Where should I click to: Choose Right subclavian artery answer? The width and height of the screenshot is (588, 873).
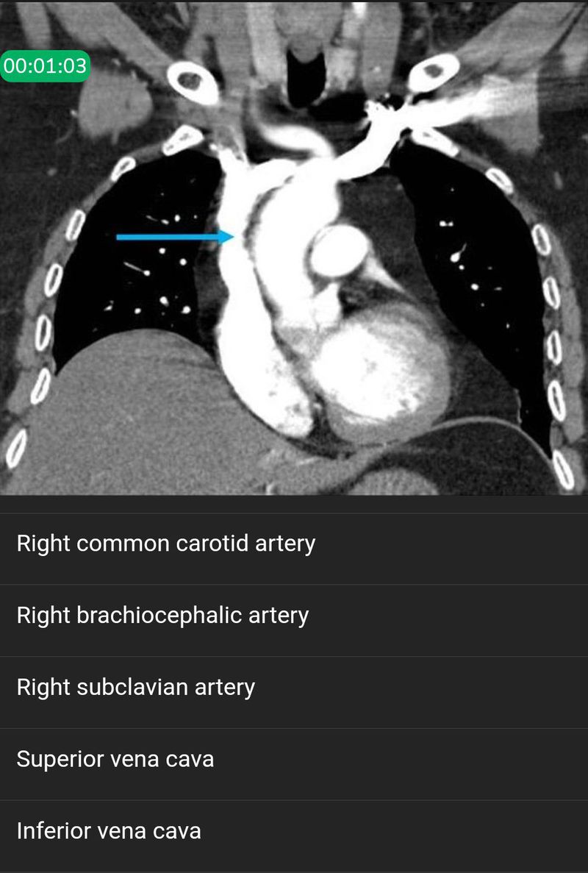coord(294,687)
